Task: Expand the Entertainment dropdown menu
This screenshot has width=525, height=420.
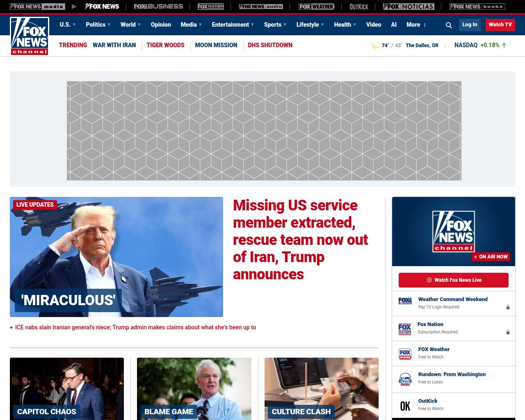Action: [x=233, y=25]
